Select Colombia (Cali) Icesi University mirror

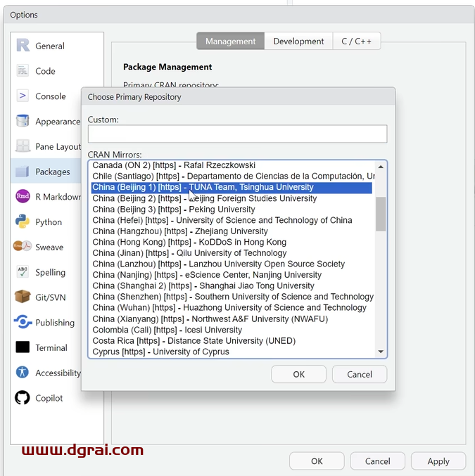point(232,330)
